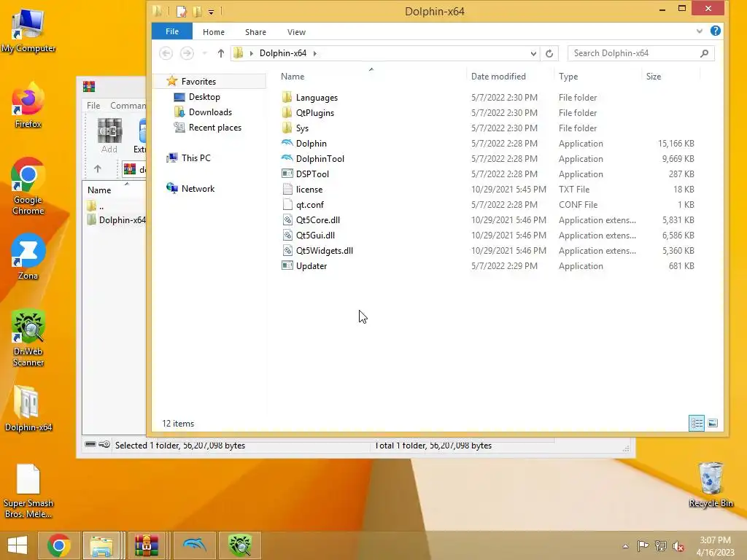Open recent locations dropdown arrow

click(x=204, y=53)
